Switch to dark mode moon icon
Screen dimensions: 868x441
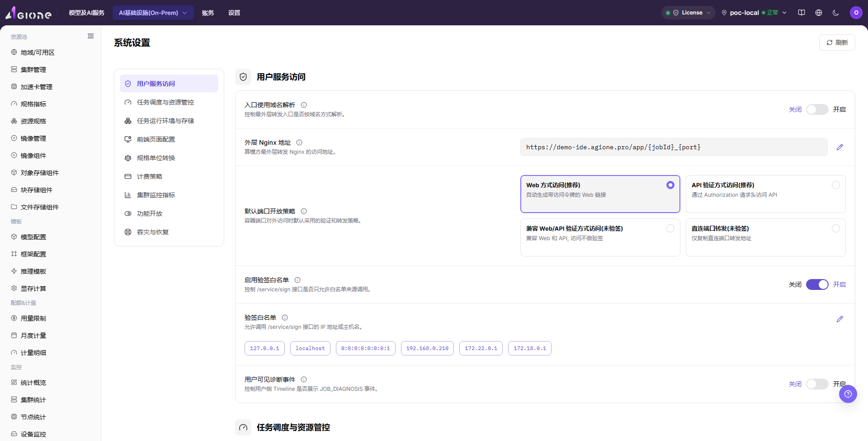pos(836,13)
